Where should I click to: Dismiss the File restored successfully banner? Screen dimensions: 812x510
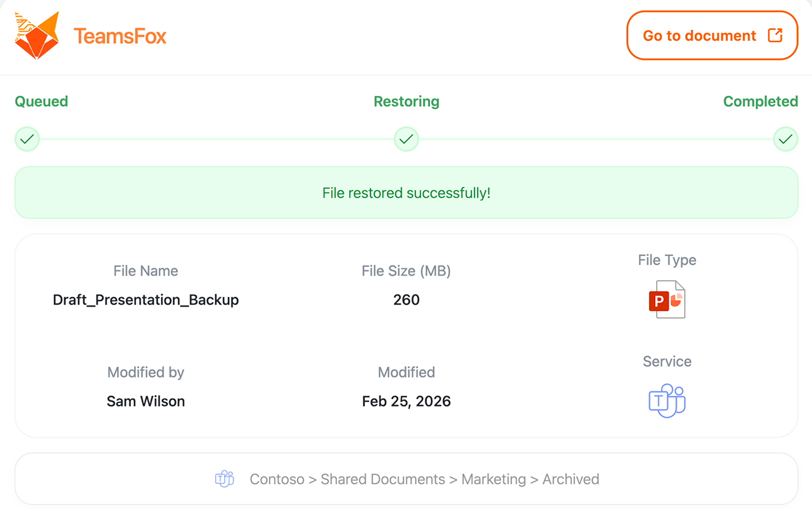[x=406, y=193]
